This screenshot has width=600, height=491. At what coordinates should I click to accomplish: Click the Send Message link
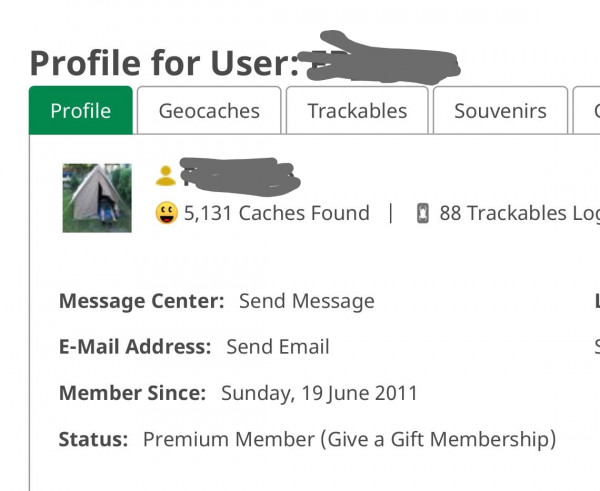tap(307, 301)
